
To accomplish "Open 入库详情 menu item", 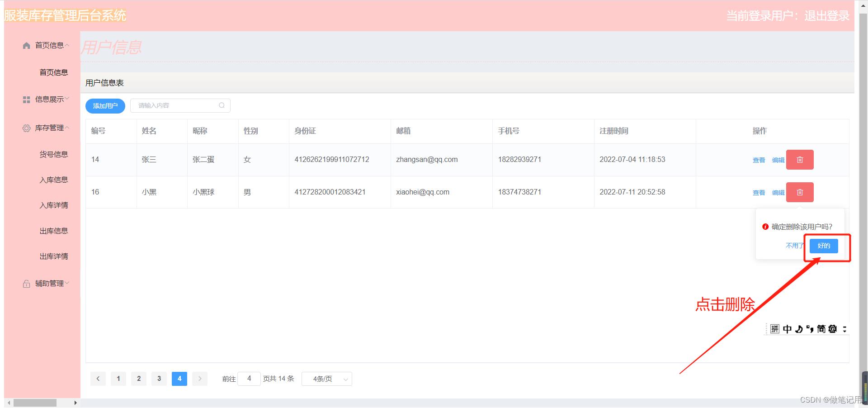I will [53, 205].
